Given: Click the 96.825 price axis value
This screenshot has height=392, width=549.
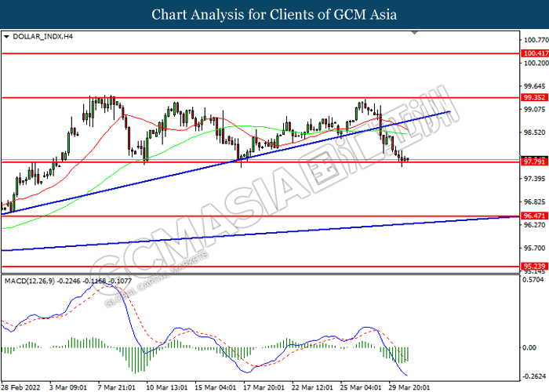Looking at the screenshot, I should coord(534,202).
